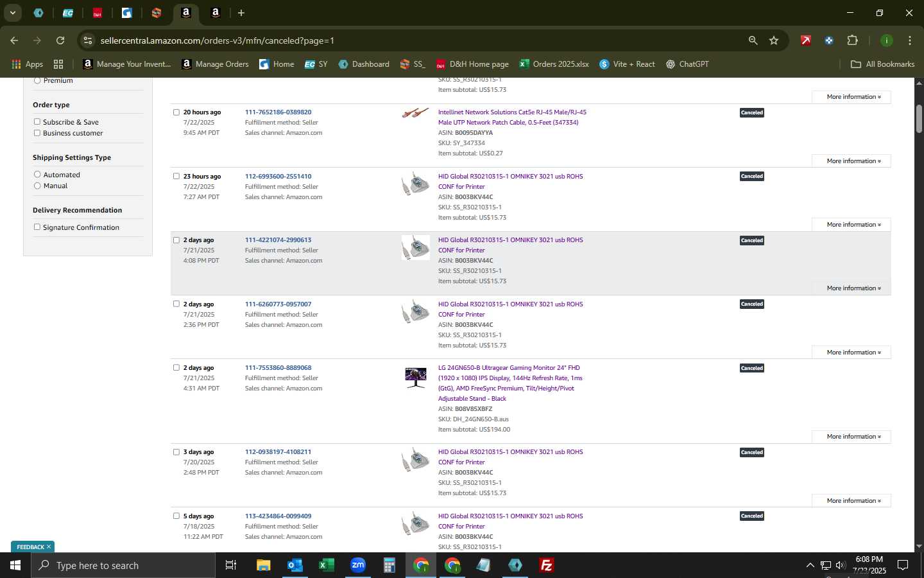Expand More information for order 111-7652186-0389820
Image resolution: width=924 pixels, height=578 pixels.
click(x=851, y=161)
